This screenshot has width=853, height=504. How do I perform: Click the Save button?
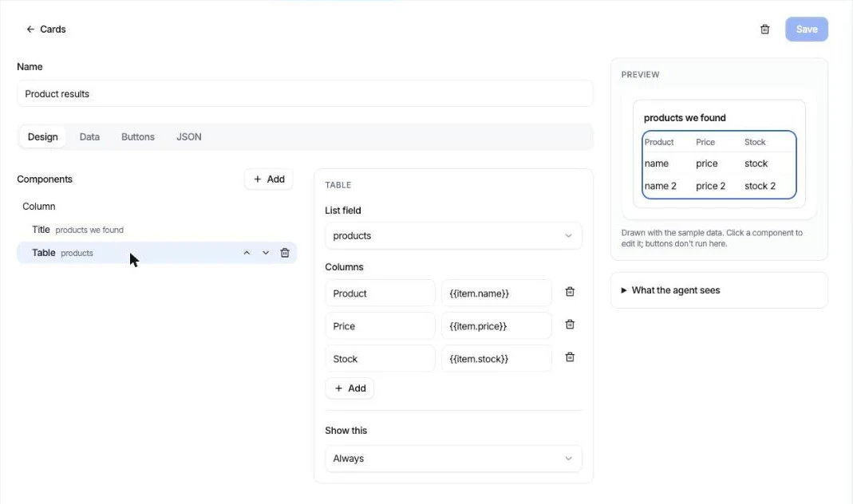(806, 30)
